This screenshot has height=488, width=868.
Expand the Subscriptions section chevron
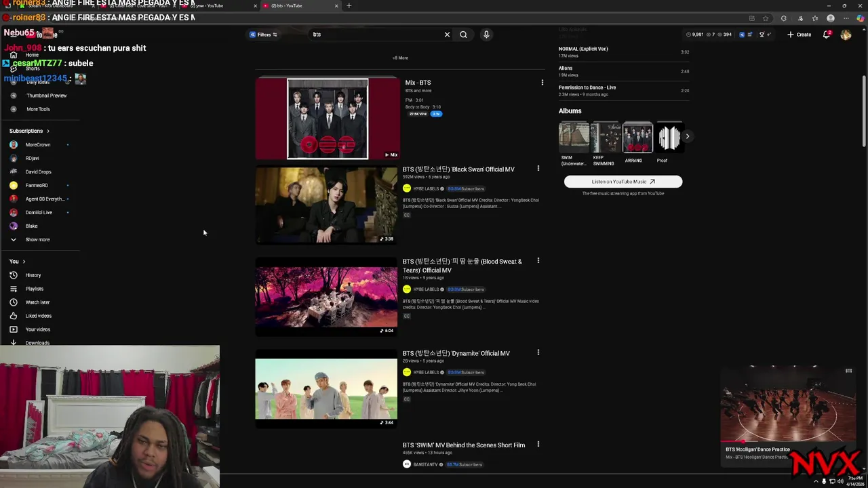pyautogui.click(x=48, y=131)
